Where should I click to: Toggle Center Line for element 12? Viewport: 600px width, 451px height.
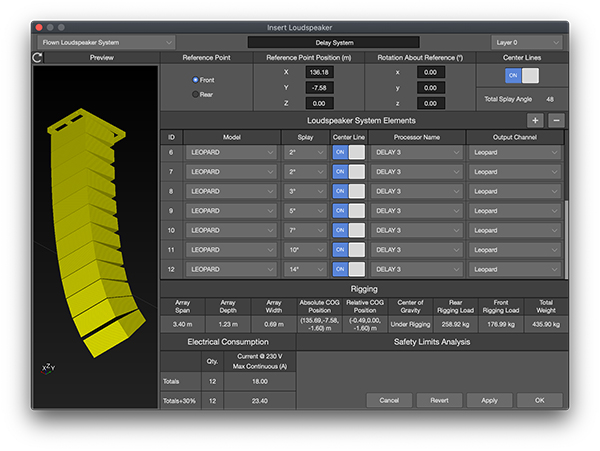(349, 269)
